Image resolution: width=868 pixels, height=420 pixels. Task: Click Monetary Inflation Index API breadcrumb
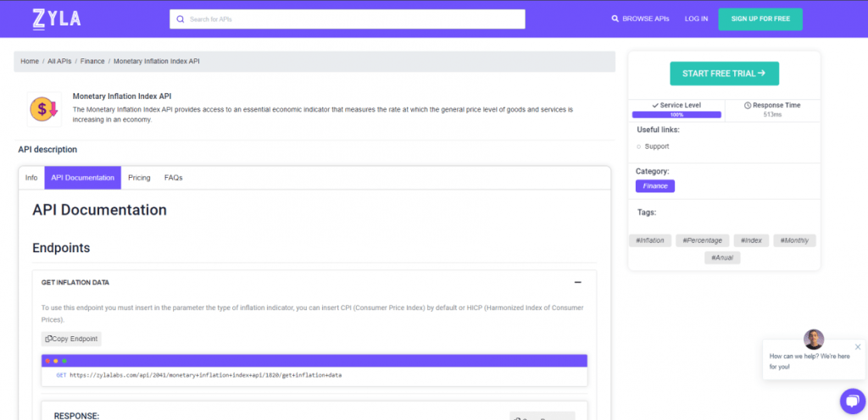pos(157,61)
